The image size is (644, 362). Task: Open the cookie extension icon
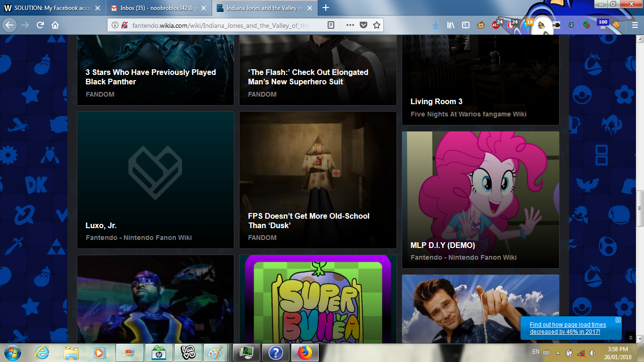pos(616,25)
